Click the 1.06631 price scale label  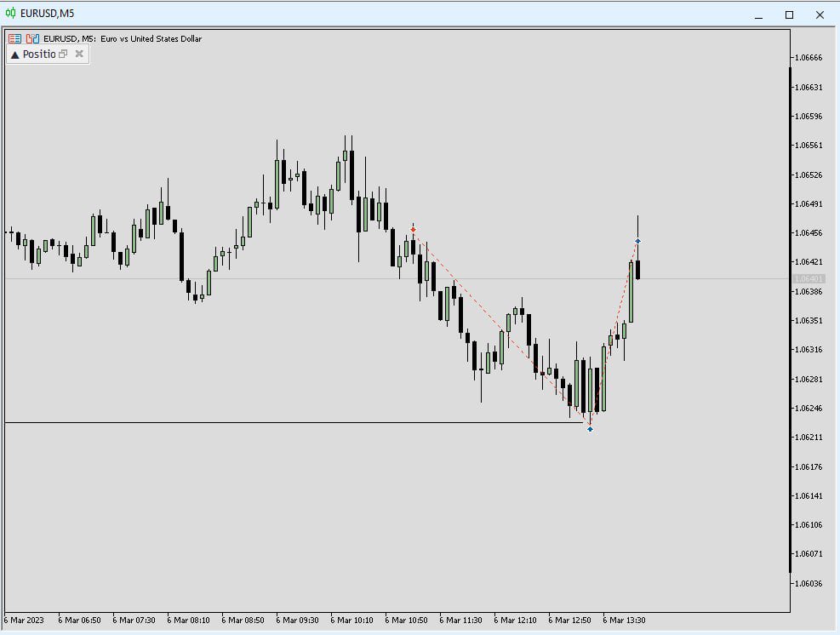click(809, 88)
